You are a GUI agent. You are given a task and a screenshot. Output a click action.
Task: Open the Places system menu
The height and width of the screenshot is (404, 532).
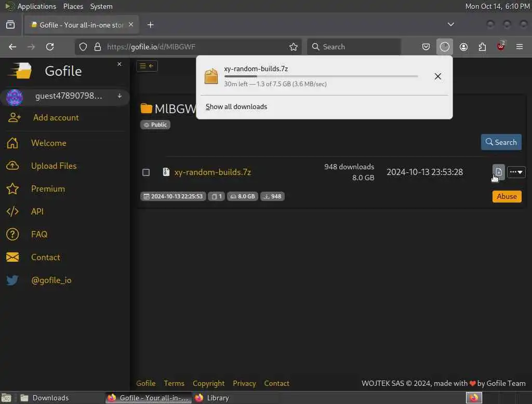coord(73,6)
